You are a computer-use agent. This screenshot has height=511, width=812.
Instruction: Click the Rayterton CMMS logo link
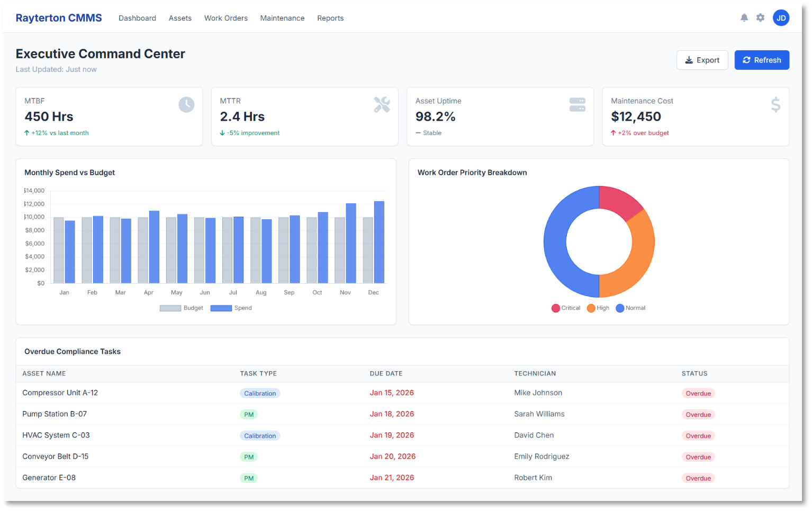(x=59, y=18)
